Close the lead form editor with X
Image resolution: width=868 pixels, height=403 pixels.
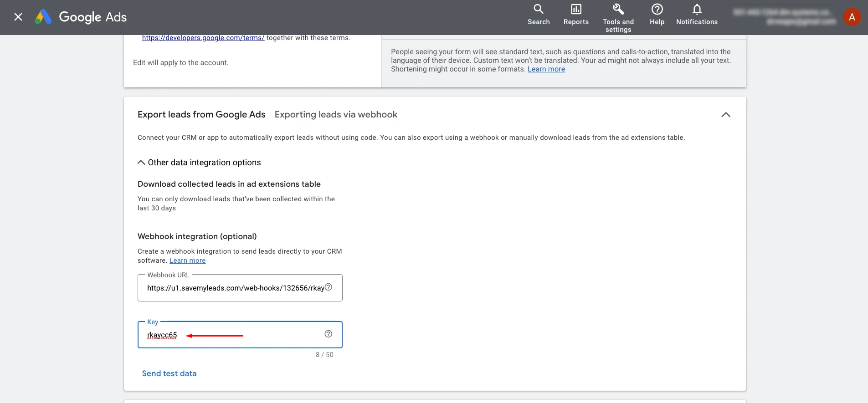click(18, 17)
